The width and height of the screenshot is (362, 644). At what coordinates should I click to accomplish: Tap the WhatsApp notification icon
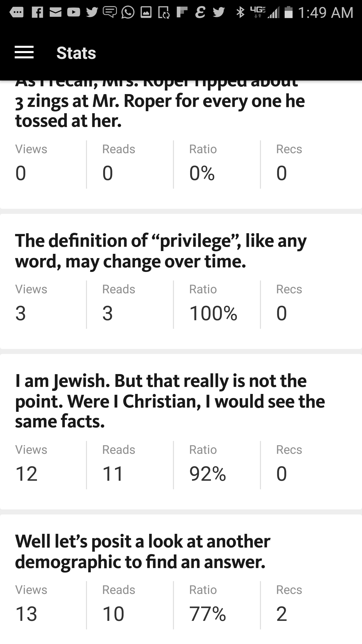pos(128,12)
